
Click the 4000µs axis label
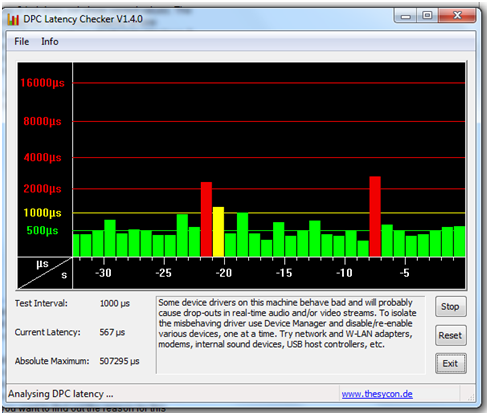coord(42,157)
